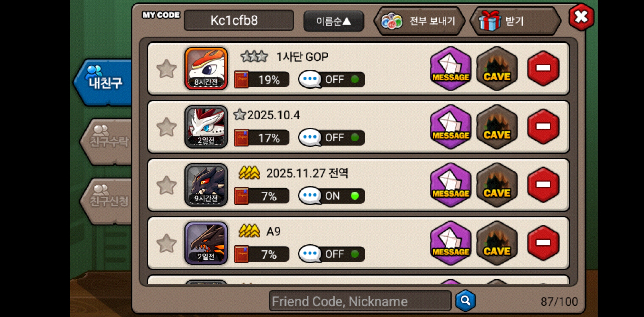The image size is (644, 317).
Task: Visit CAVE of 2025.10.4 friend
Action: [497, 127]
